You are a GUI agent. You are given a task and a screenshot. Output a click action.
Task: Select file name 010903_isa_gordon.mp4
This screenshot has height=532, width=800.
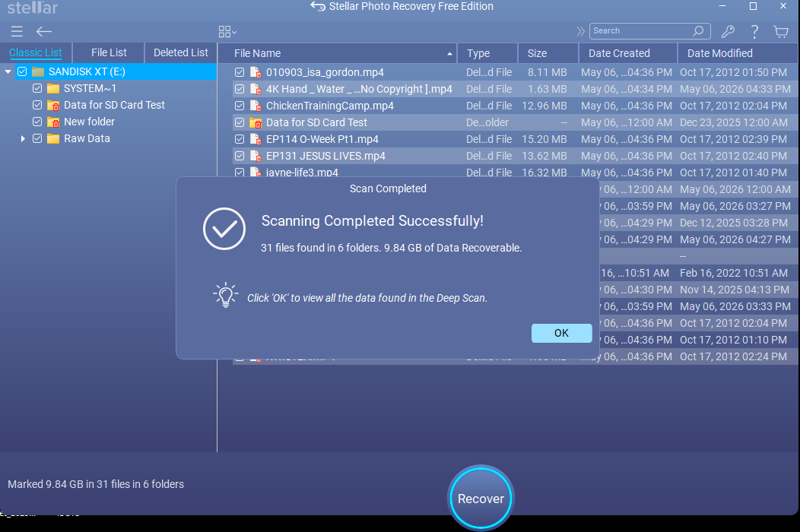[325, 72]
